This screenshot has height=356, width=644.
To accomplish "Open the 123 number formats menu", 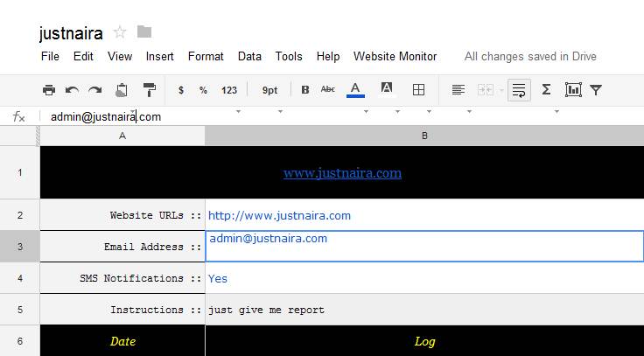I will pos(229,90).
